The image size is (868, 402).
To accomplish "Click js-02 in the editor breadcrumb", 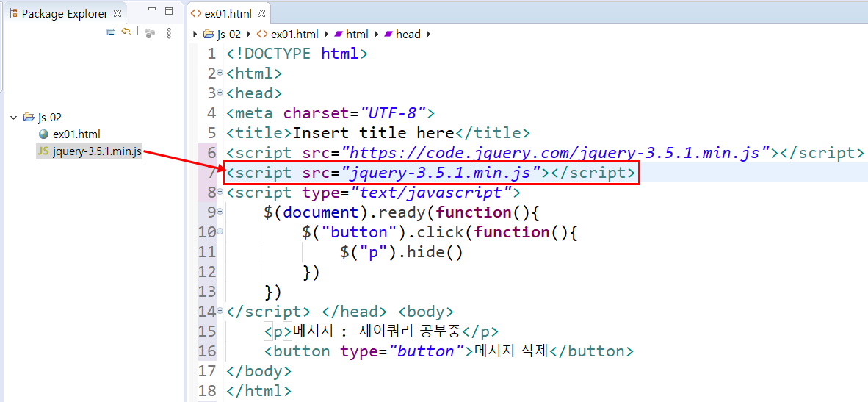I will coord(228,35).
